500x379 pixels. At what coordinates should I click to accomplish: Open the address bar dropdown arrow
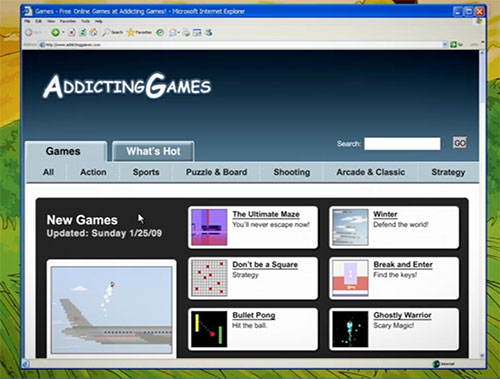tap(445, 44)
